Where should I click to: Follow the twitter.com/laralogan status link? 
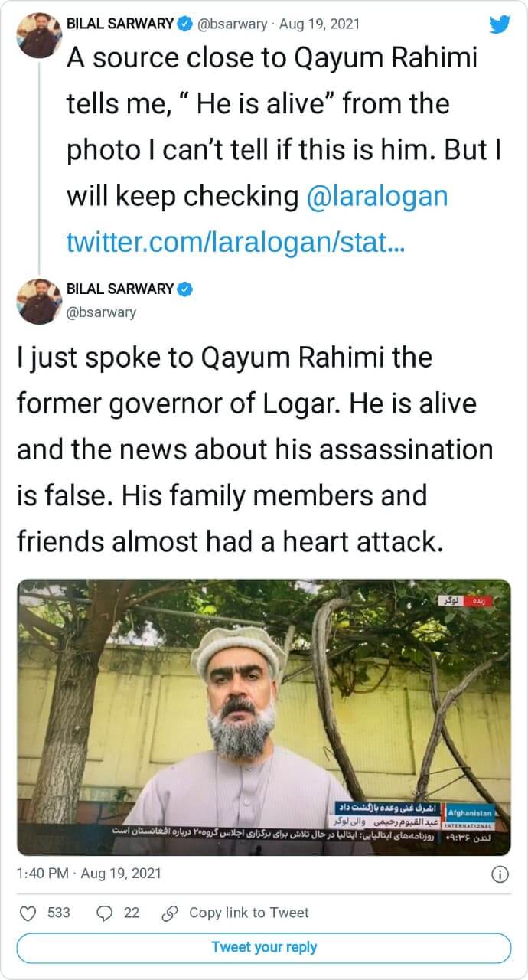pyautogui.click(x=236, y=243)
